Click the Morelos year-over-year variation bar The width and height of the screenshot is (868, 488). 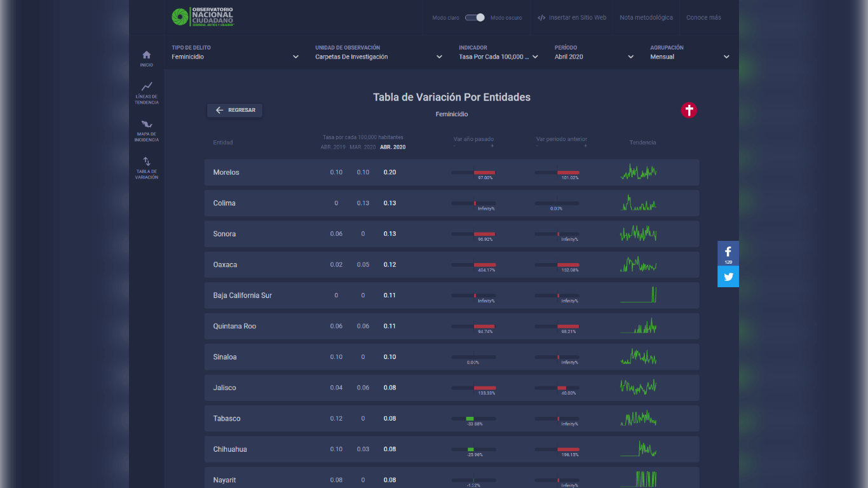click(473, 172)
